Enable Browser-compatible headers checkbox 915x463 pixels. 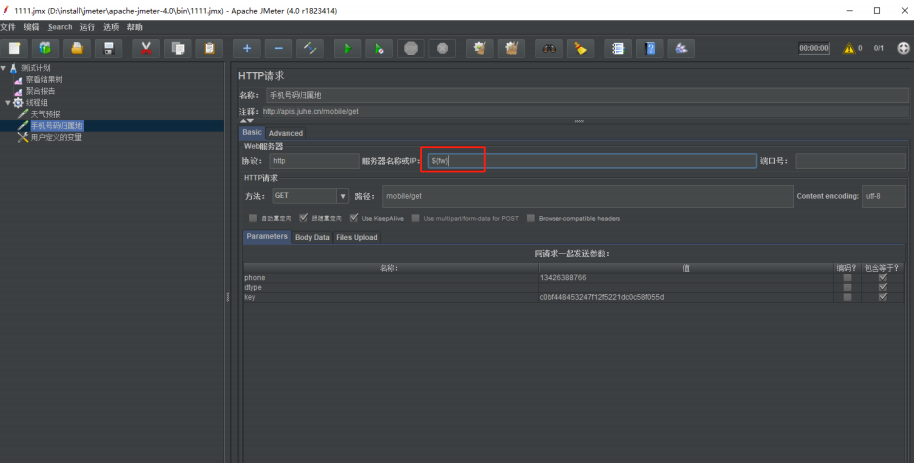pyautogui.click(x=530, y=218)
